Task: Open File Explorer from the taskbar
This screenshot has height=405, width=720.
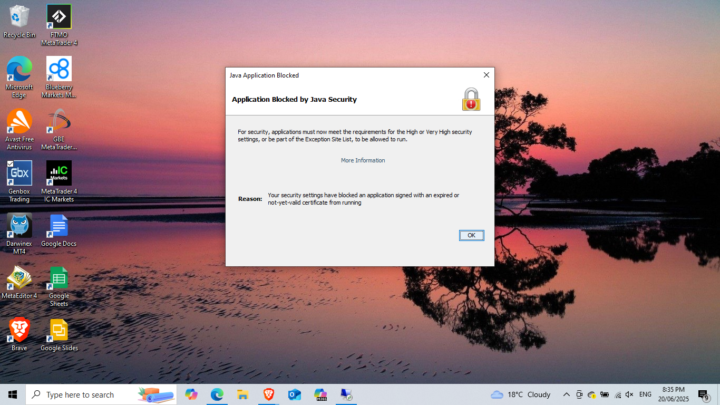Action: coord(242,394)
